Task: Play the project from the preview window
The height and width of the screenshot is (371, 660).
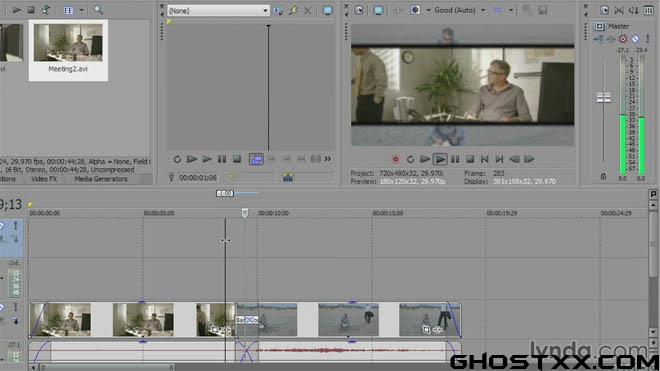Action: point(440,159)
